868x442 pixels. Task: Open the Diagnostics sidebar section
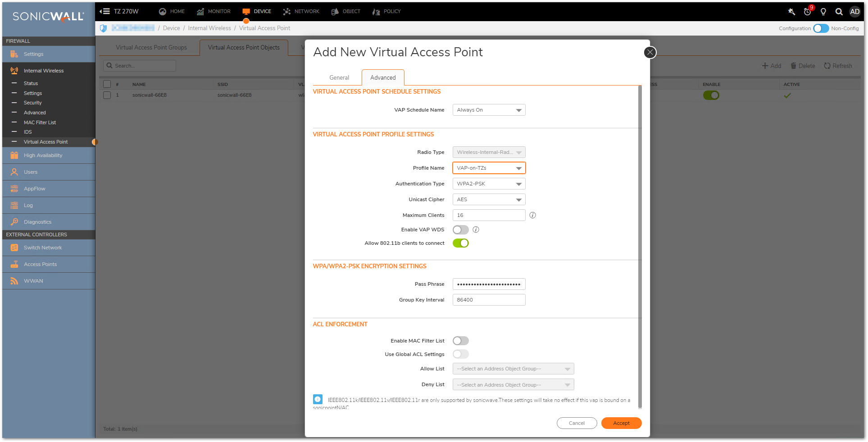[37, 222]
